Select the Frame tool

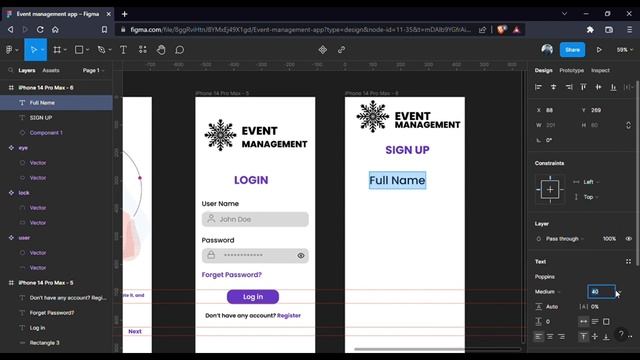tap(57, 50)
